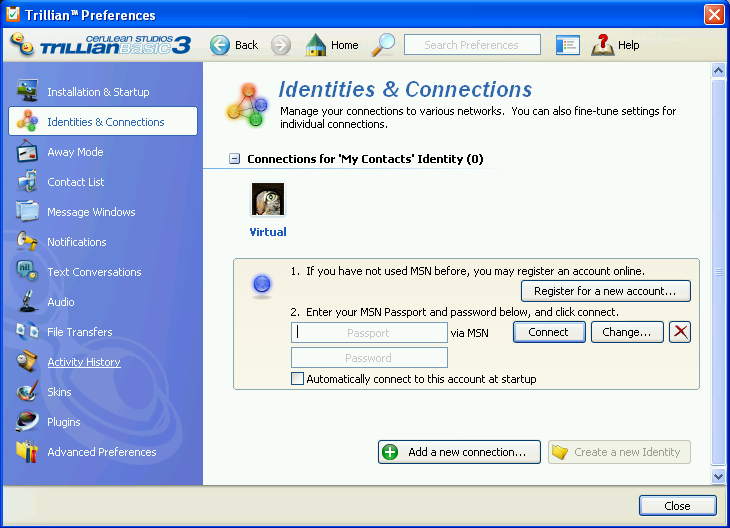This screenshot has width=730, height=528.
Task: Click the Audio microphone icon
Action: pyautogui.click(x=27, y=301)
